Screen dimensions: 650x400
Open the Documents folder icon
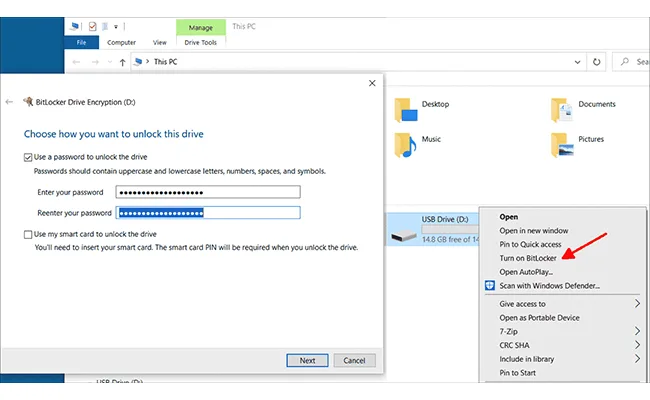[x=562, y=110]
